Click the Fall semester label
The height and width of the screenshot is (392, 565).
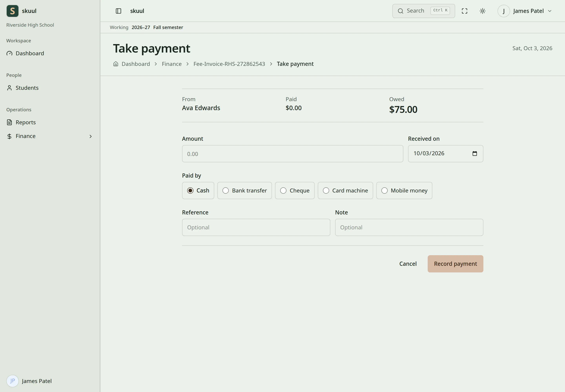pyautogui.click(x=168, y=27)
